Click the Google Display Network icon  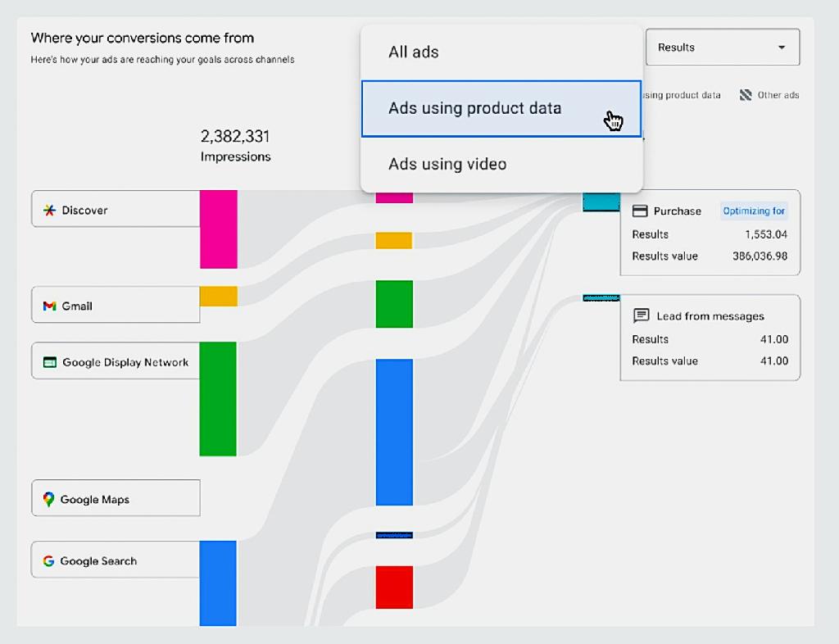(x=50, y=362)
